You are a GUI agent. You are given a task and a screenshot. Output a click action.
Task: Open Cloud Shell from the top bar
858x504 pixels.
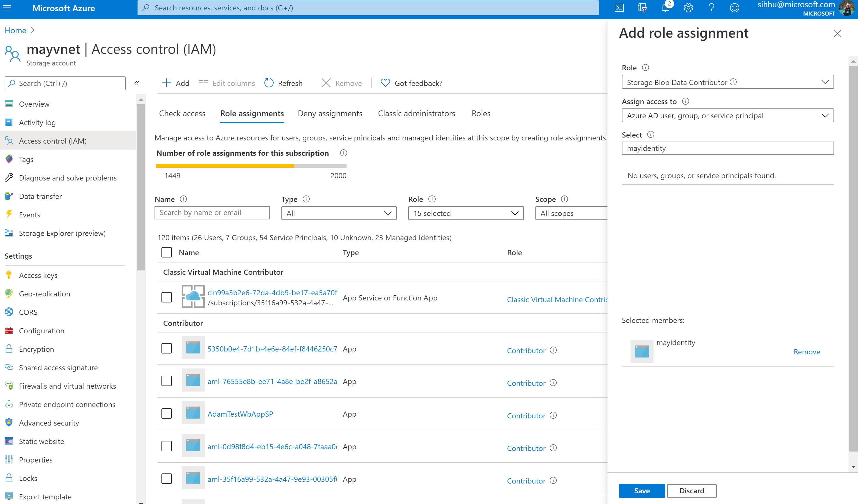(619, 8)
